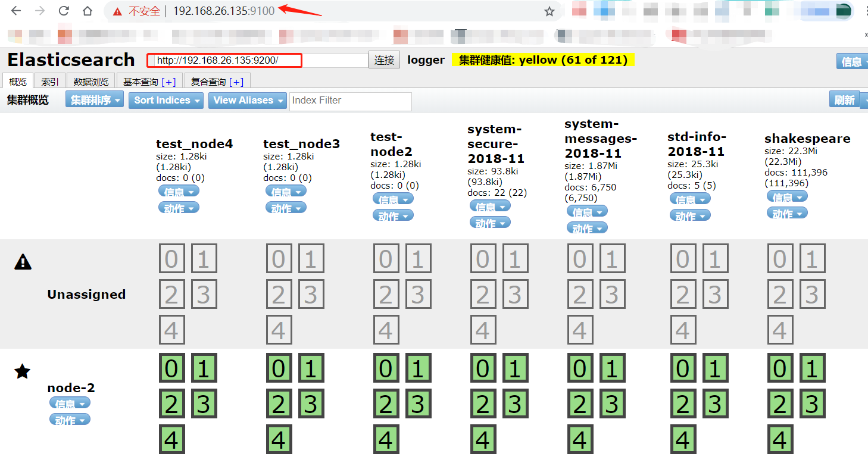
Task: Open the View Aliases dropdown
Action: pyautogui.click(x=247, y=100)
